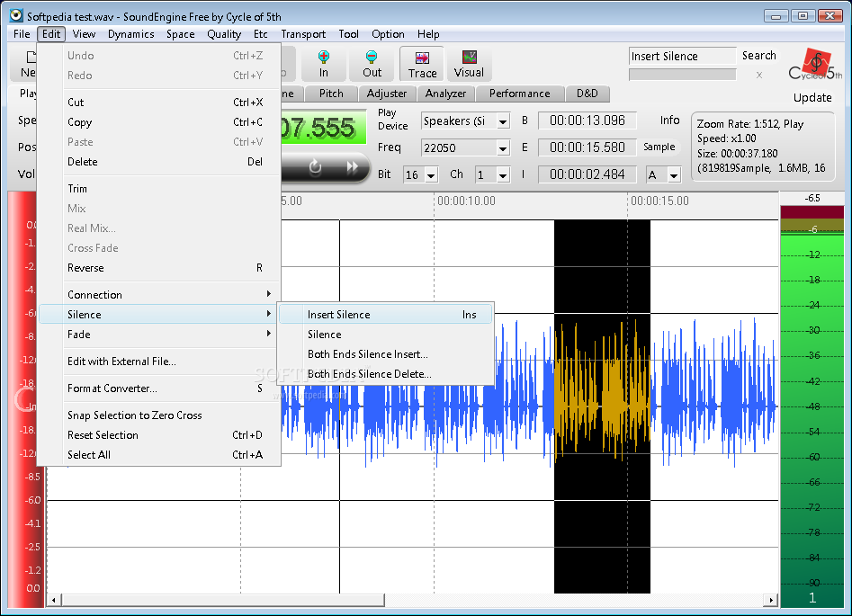Switch to the Adjuster tab
This screenshot has width=852, height=616.
tap(386, 94)
